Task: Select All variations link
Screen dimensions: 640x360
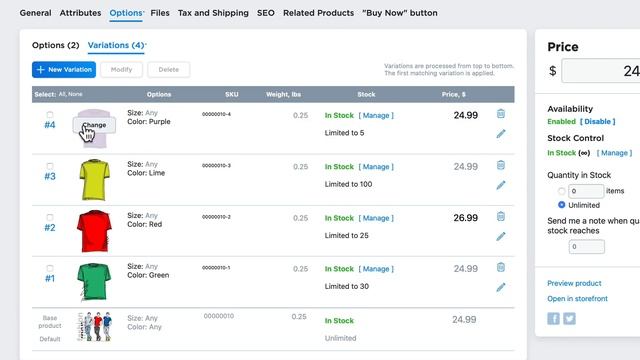Action: pos(62,94)
